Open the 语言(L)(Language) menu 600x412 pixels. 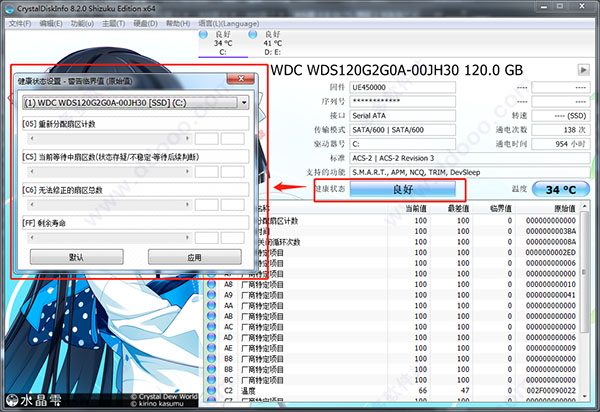coord(229,23)
